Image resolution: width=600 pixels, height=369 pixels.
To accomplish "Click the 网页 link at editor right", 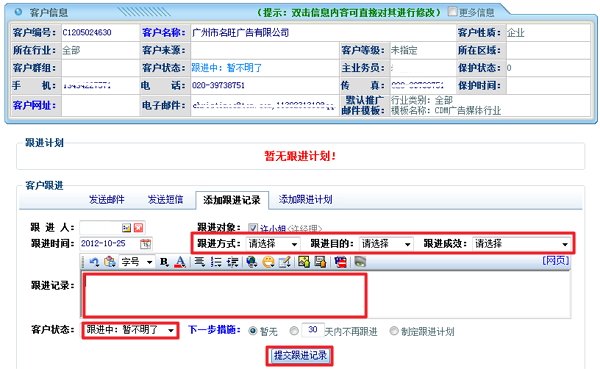I will coord(556,261).
